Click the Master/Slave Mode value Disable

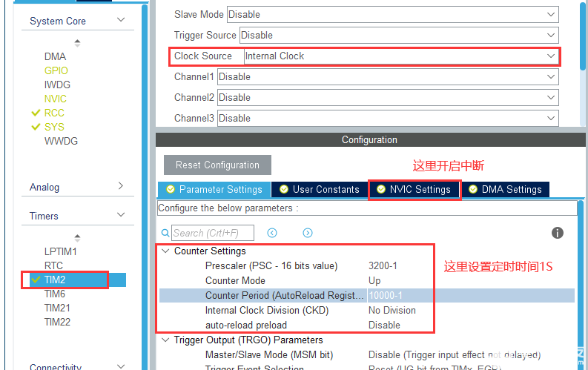point(454,354)
